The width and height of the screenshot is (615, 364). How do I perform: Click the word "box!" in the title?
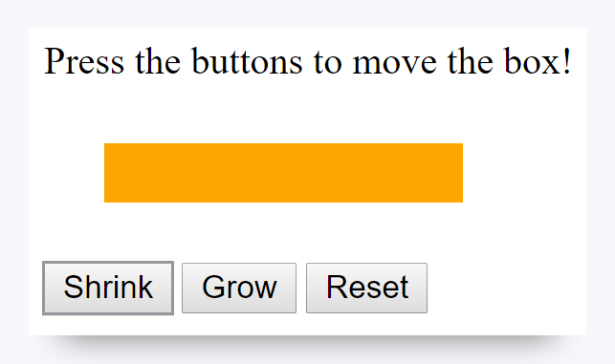(538, 61)
